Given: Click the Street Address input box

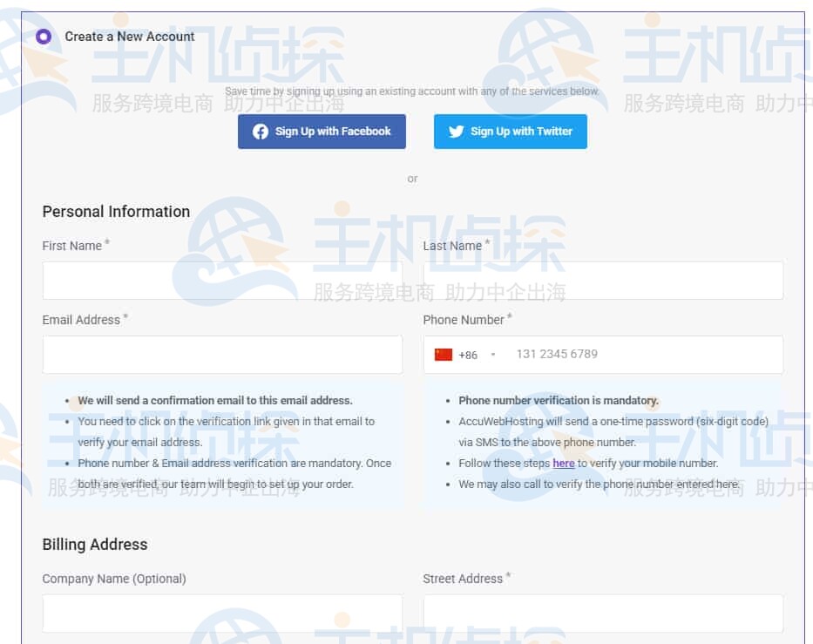Looking at the screenshot, I should click(603, 613).
